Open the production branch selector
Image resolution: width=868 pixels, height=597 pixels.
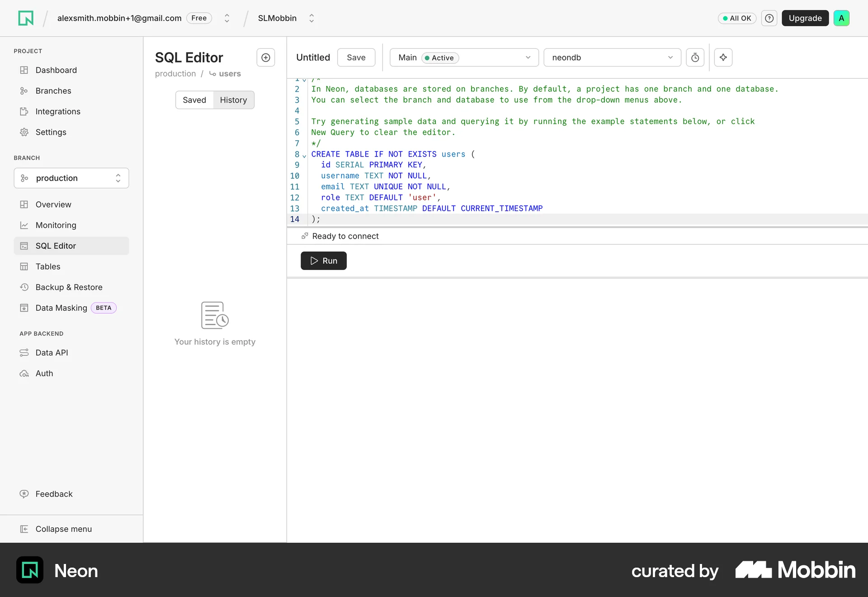pos(71,178)
